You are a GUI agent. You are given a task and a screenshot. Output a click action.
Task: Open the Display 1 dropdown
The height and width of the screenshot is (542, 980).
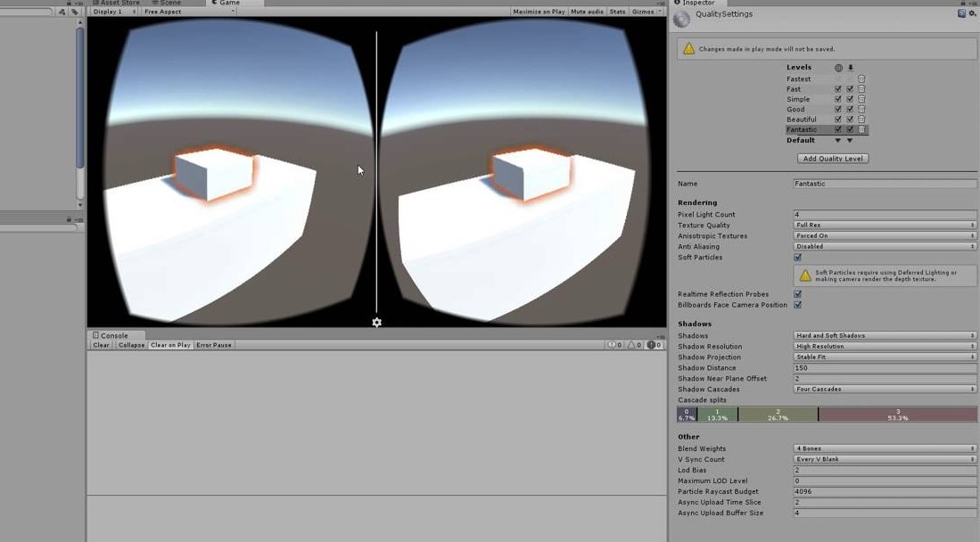point(114,12)
